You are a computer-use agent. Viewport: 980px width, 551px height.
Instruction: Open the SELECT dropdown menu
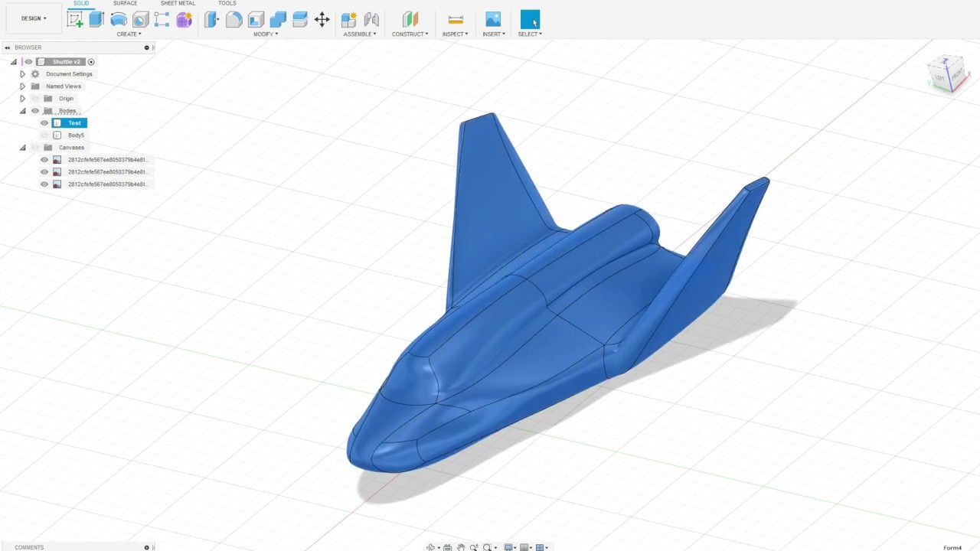[530, 34]
